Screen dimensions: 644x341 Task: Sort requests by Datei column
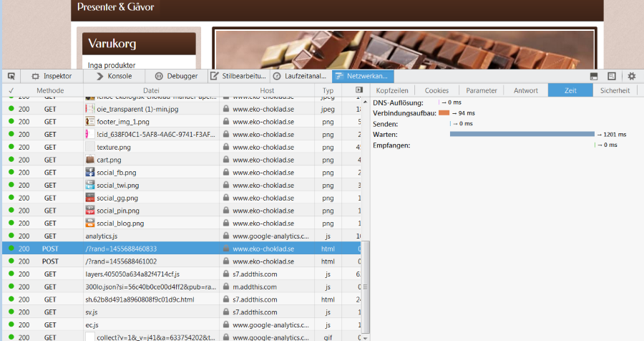tap(151, 90)
